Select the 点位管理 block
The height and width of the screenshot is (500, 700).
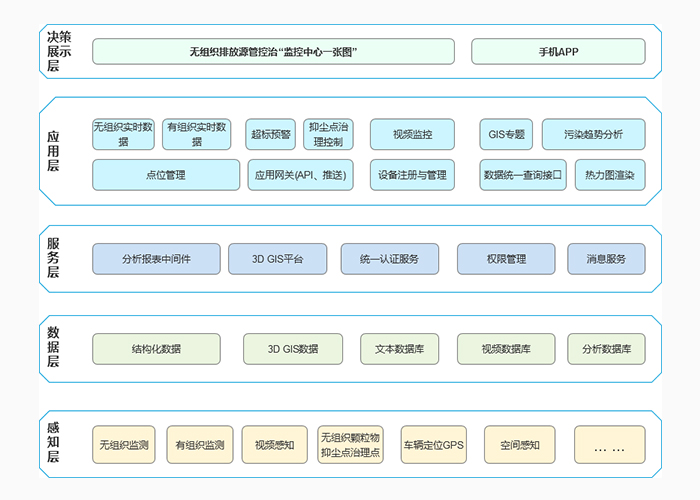166,175
